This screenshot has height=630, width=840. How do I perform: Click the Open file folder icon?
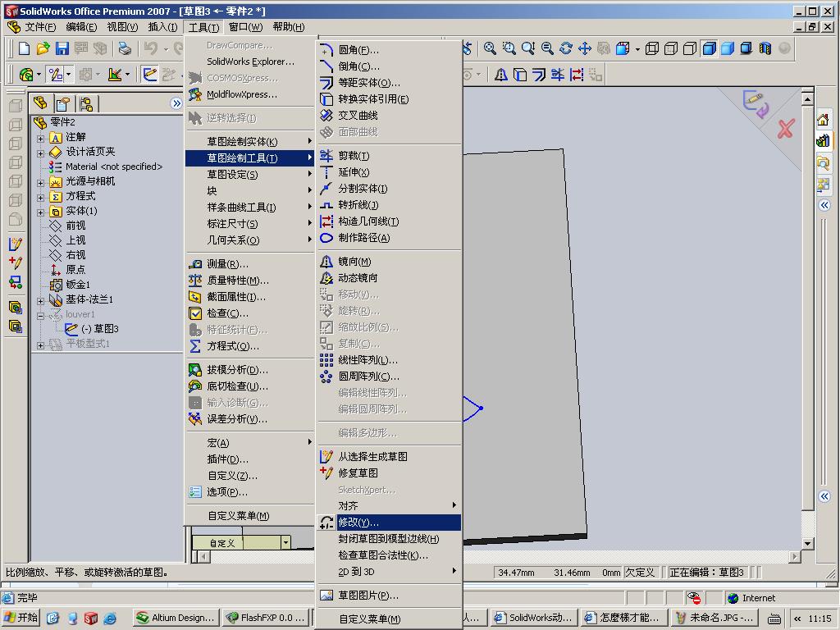tap(43, 48)
